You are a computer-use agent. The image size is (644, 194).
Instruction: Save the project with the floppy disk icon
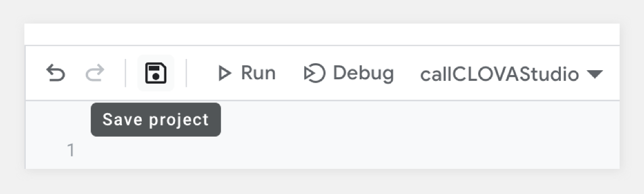(x=156, y=73)
